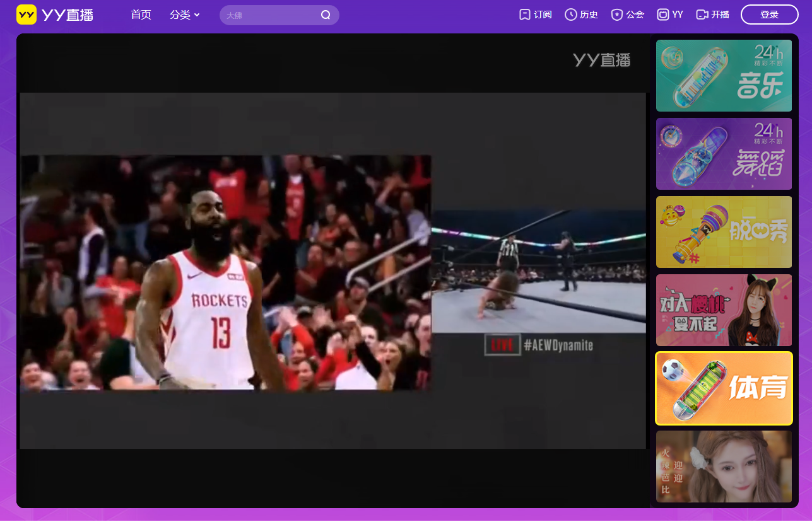This screenshot has height=522, width=812.
Task: Open the 对A樱桃要不起 channel thumbnail
Action: click(724, 310)
